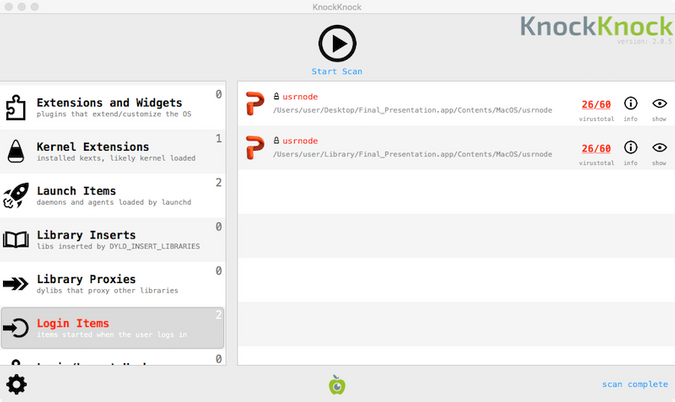Open the Launch Items category
The height and width of the screenshot is (402, 675).
pyautogui.click(x=113, y=195)
